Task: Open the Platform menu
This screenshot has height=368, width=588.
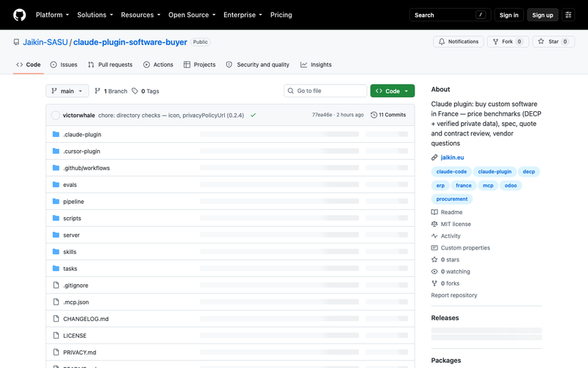Action: pos(52,15)
